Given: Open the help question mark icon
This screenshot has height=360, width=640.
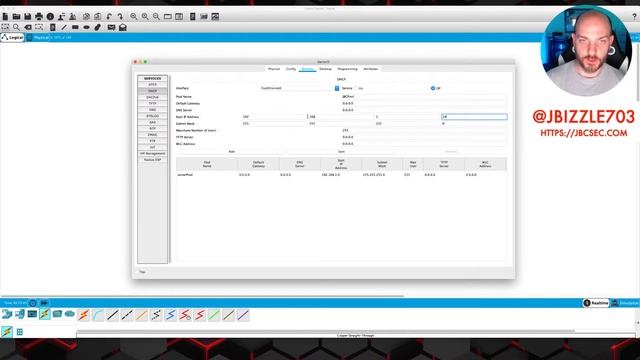Looking at the screenshot, I should 634,16.
